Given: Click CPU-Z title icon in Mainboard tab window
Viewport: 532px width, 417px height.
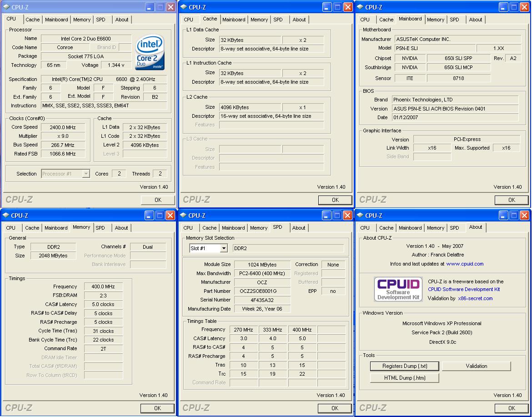Looking at the screenshot, I should (360, 7).
